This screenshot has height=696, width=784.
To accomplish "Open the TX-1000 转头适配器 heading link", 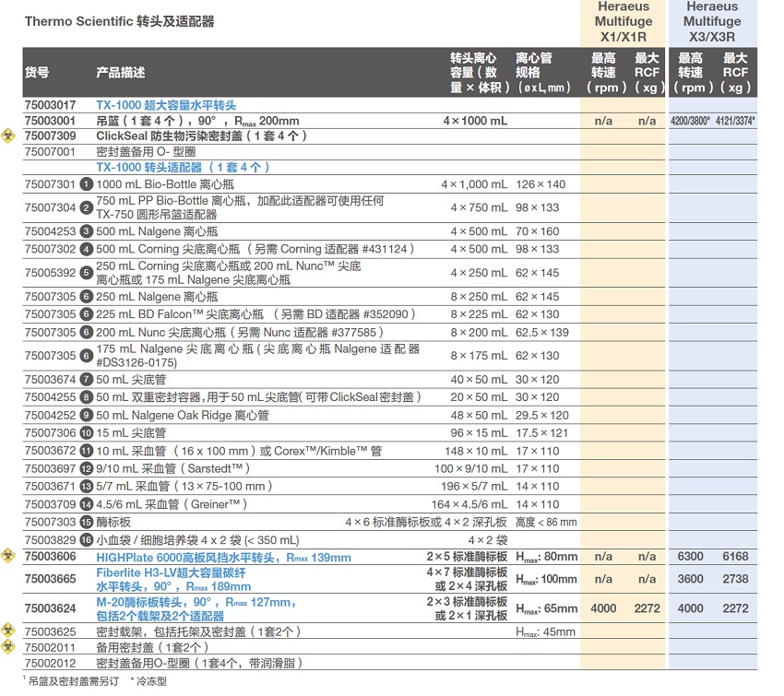I will [183, 167].
